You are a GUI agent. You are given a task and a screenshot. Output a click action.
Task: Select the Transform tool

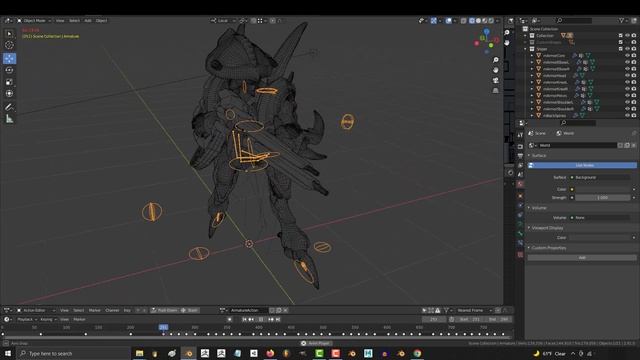pos(9,93)
